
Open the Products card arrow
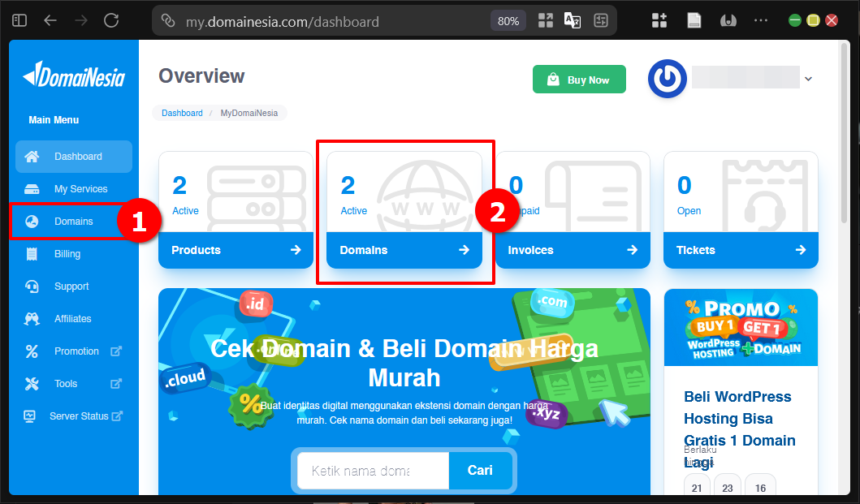point(296,250)
